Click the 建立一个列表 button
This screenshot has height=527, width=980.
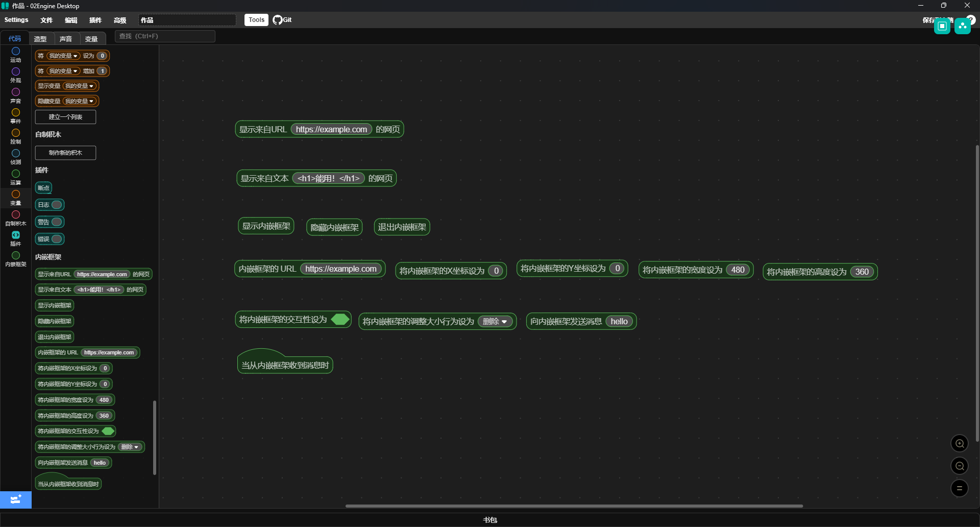coord(65,117)
